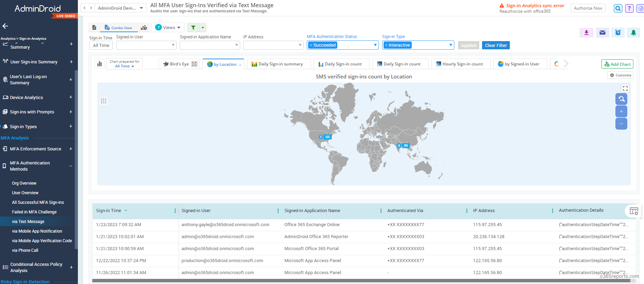Switch to Daily Sign-in summary chart tab
This screenshot has width=644, height=284.
click(278, 64)
